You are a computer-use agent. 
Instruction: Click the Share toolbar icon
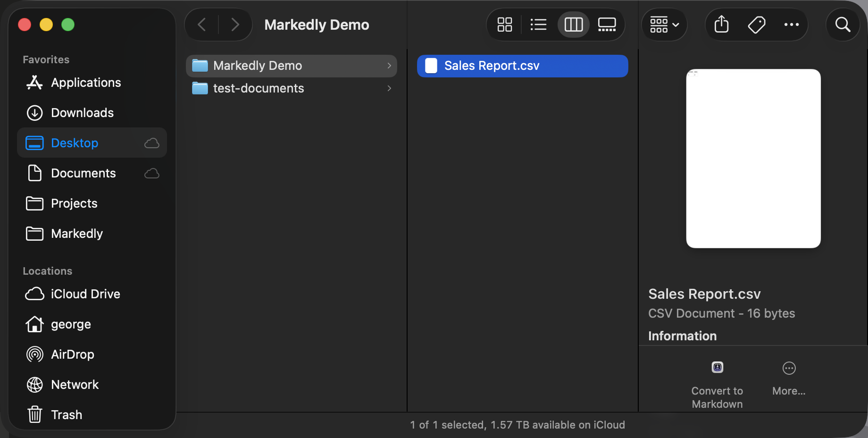click(x=721, y=25)
